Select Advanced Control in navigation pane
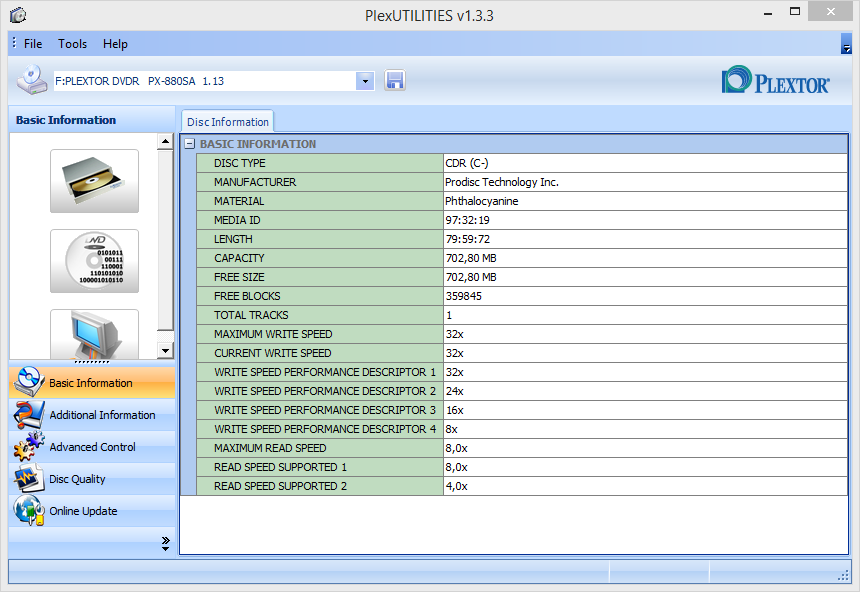The width and height of the screenshot is (860, 592). [x=92, y=447]
